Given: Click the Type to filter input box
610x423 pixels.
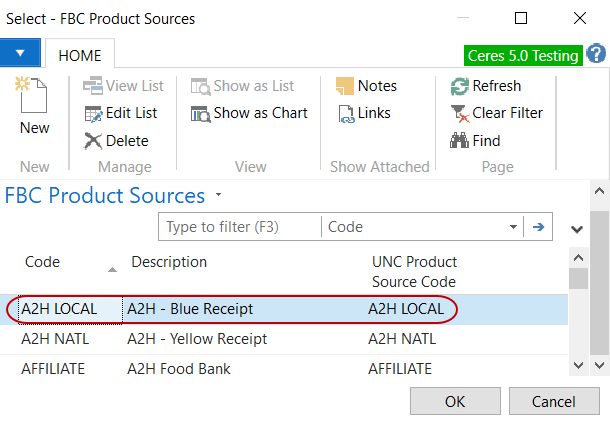Looking at the screenshot, I should [240, 227].
